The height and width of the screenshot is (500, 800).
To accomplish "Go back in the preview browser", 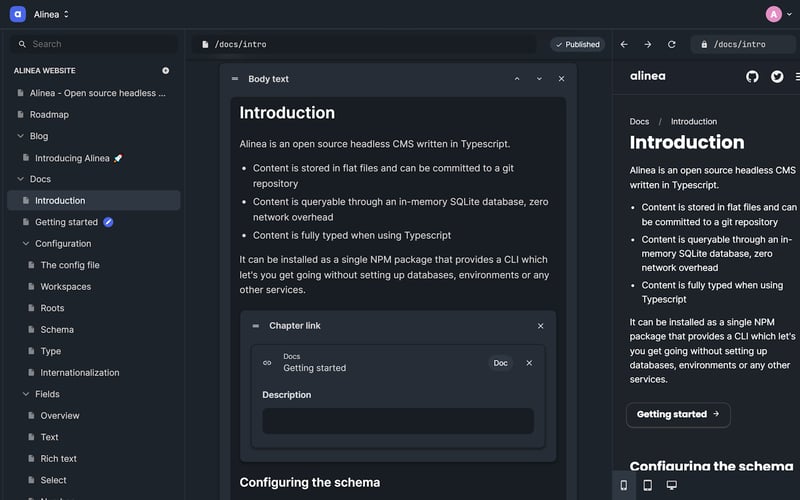I will [624, 44].
